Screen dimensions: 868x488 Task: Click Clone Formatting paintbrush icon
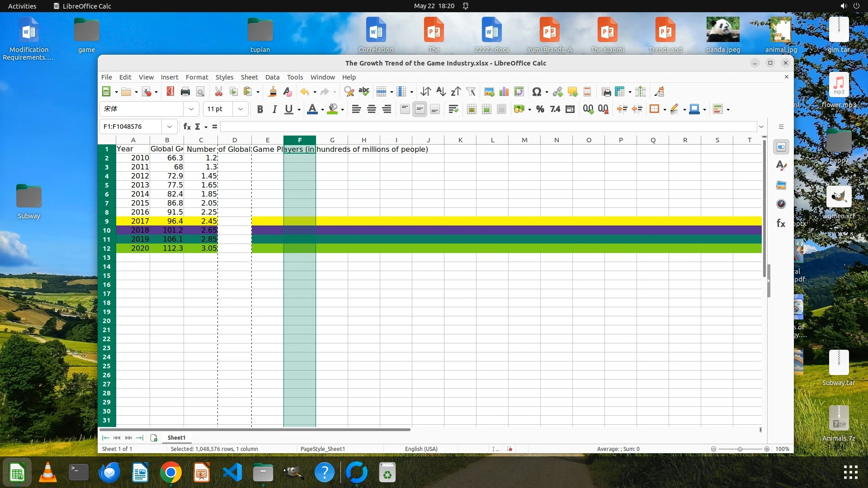pos(272,92)
